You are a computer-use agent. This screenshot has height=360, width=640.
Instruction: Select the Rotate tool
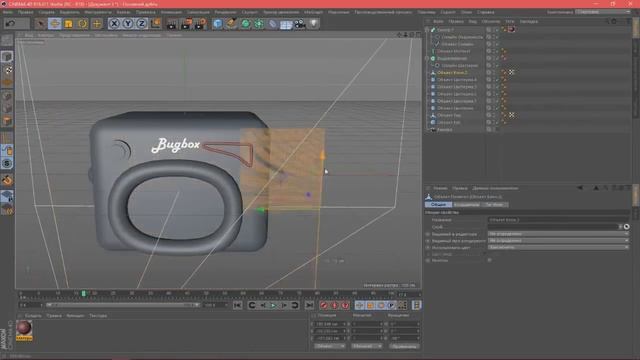(82, 24)
